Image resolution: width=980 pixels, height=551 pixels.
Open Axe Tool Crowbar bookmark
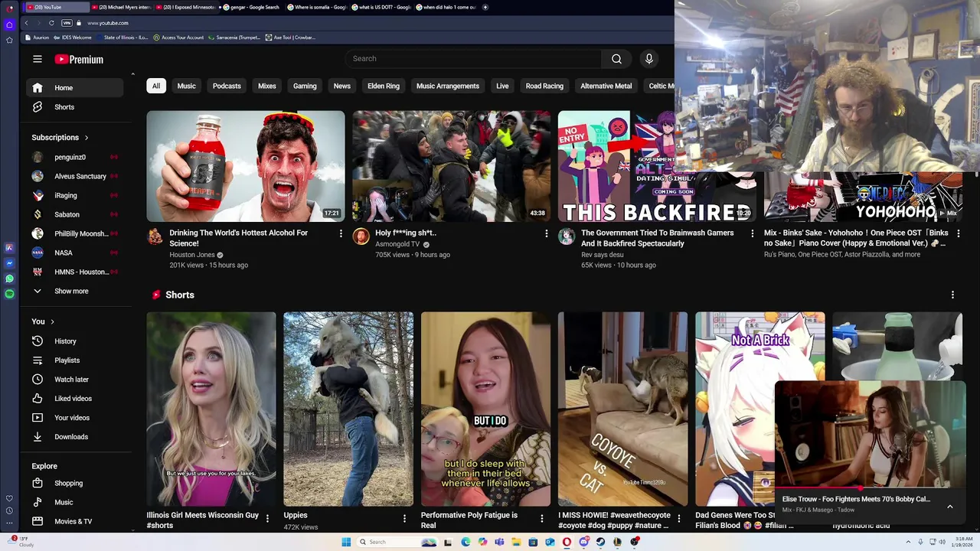click(x=290, y=37)
